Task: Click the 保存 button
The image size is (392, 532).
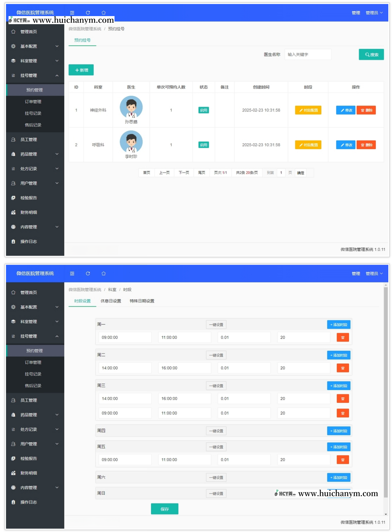Action: coord(165,509)
